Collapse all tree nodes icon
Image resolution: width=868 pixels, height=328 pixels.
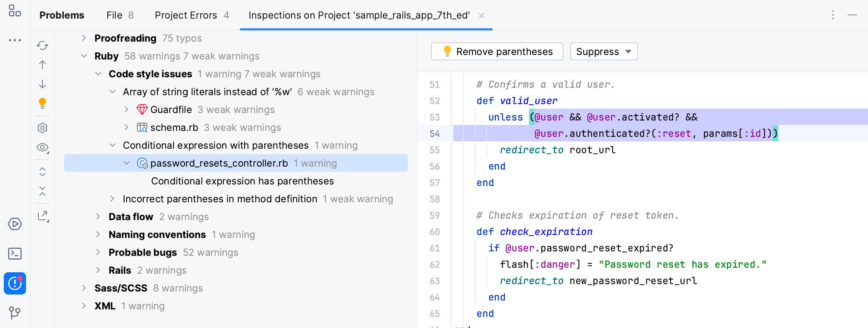click(42, 191)
